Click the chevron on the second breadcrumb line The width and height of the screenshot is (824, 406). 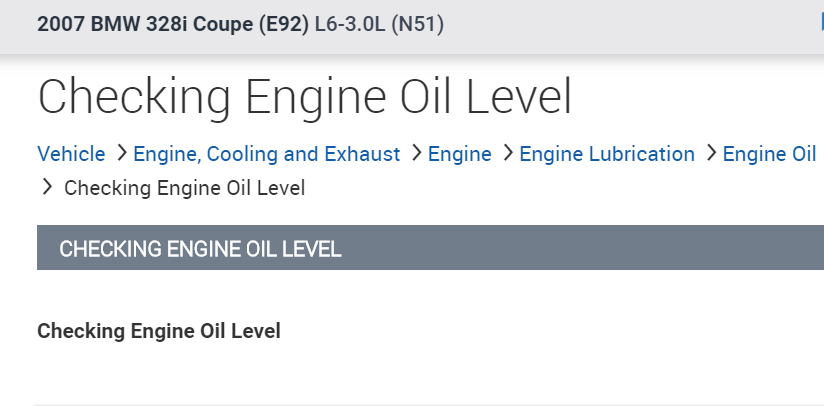(x=47, y=187)
